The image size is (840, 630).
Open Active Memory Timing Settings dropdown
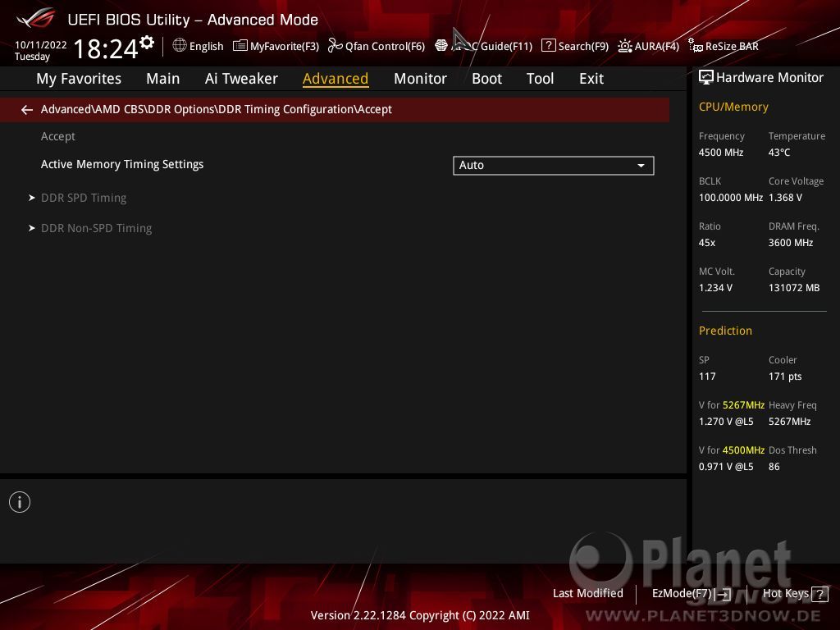(x=554, y=166)
